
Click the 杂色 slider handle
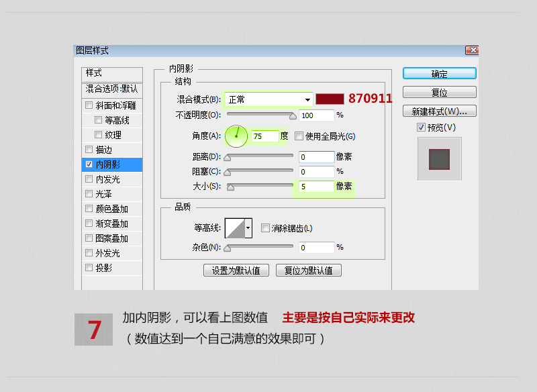coord(228,248)
